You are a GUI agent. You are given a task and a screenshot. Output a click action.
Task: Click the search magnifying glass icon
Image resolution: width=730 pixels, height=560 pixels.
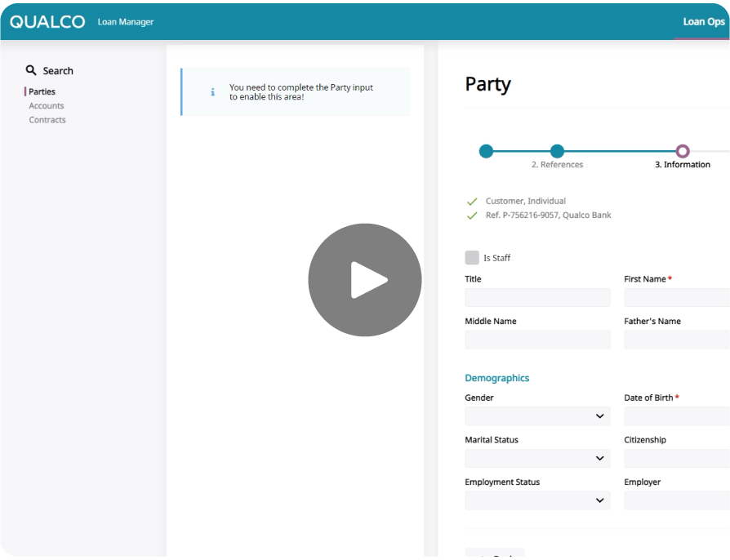(x=31, y=70)
